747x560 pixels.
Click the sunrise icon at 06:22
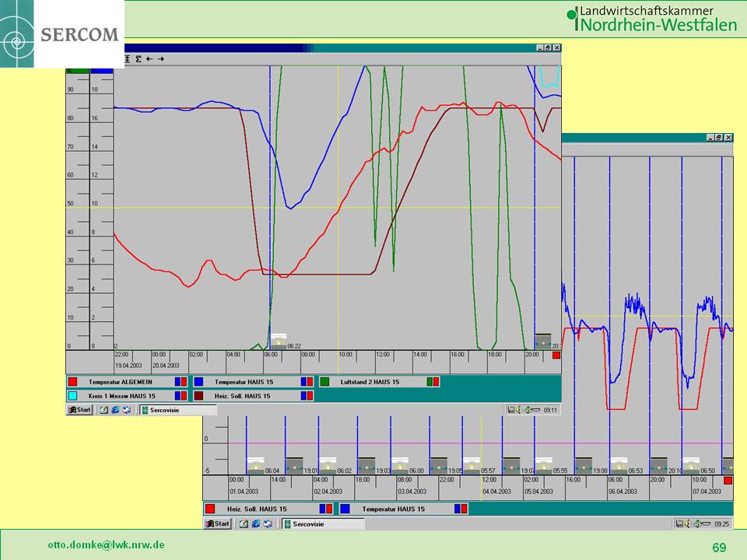coord(278,341)
